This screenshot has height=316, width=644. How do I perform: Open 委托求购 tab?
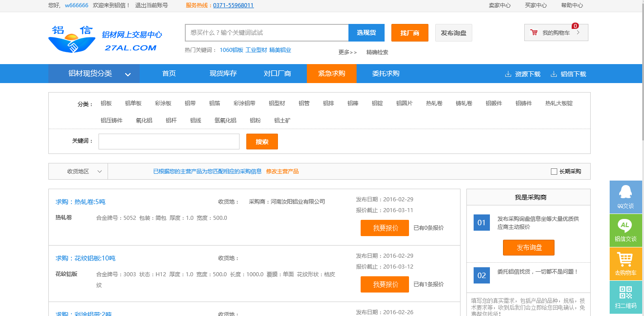(386, 74)
